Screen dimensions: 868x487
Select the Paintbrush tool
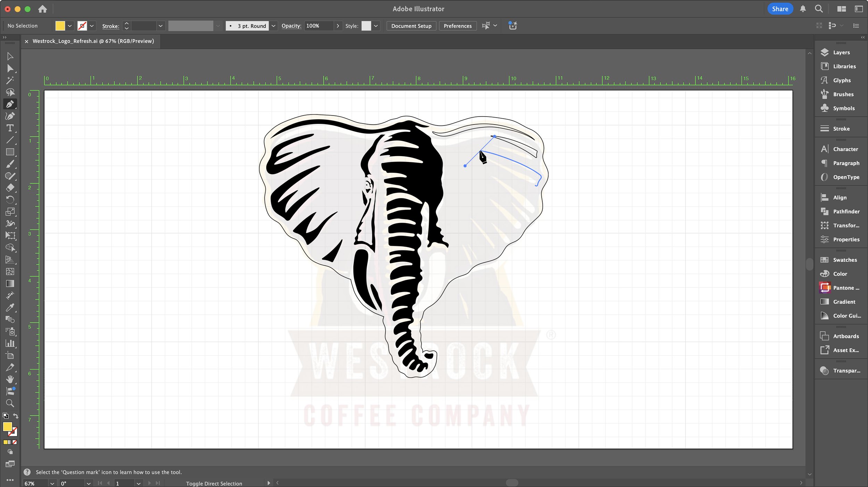(10, 164)
